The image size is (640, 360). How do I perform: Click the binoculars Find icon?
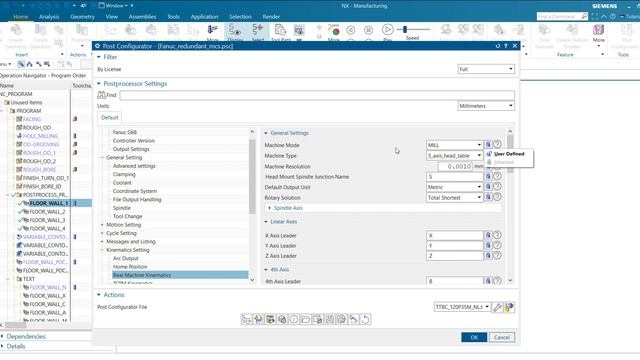(x=102, y=95)
